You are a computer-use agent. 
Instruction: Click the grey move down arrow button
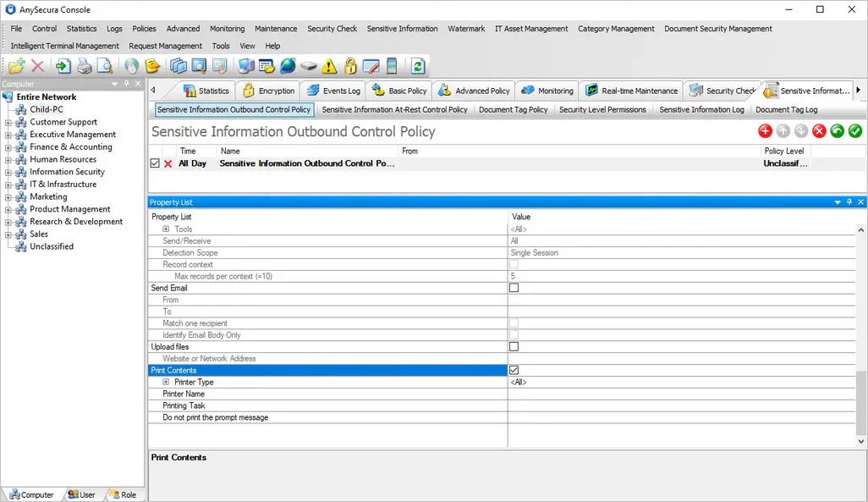(x=801, y=131)
